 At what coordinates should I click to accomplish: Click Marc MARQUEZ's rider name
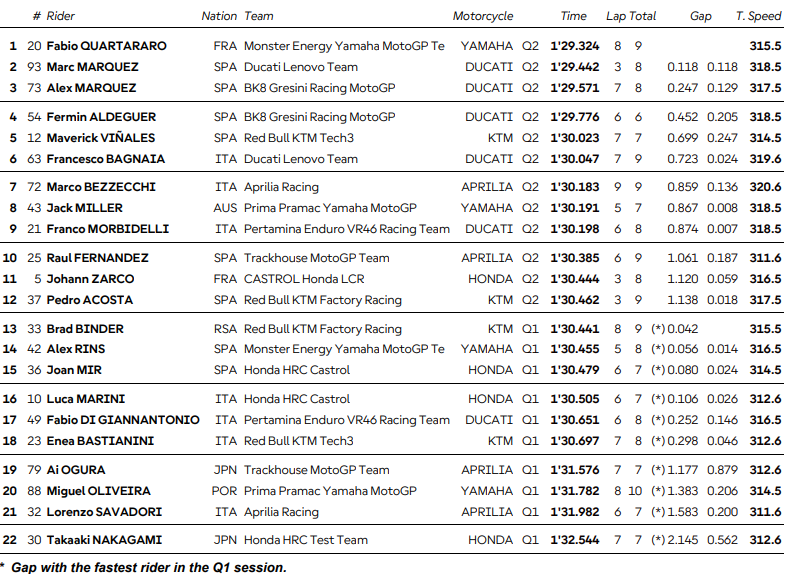point(92,67)
